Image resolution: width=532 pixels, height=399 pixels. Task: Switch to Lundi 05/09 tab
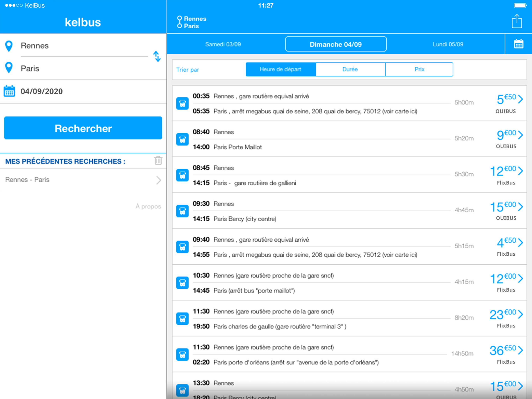(x=448, y=44)
